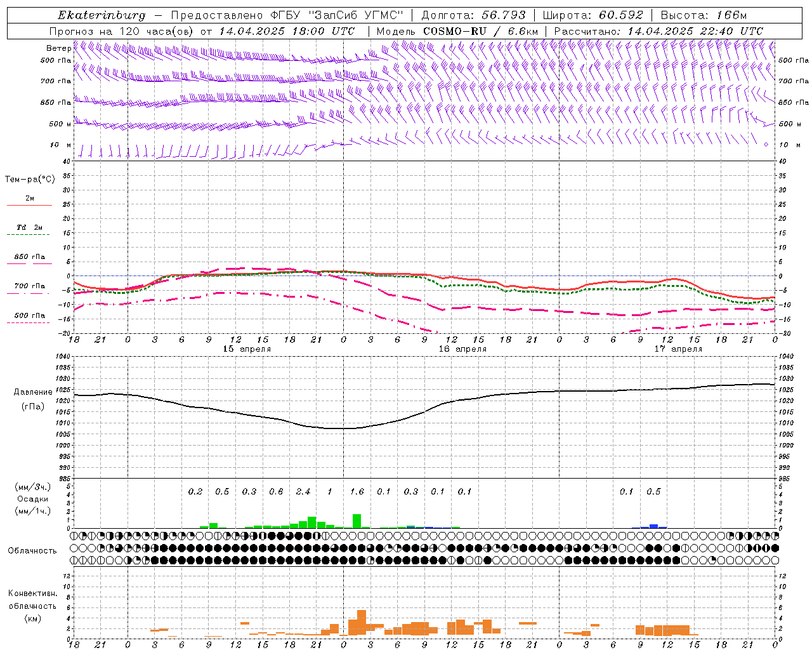Click the '17 апреля' date label

(x=678, y=349)
